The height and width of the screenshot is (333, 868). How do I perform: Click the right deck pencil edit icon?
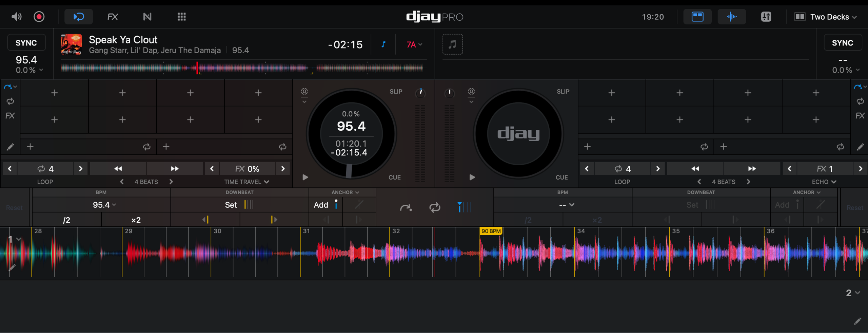pyautogui.click(x=860, y=147)
